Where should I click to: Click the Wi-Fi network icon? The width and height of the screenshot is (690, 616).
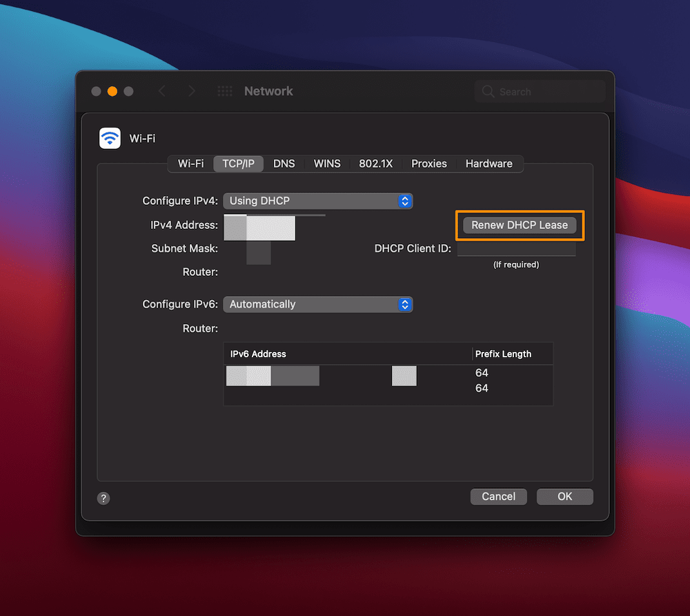tap(110, 138)
